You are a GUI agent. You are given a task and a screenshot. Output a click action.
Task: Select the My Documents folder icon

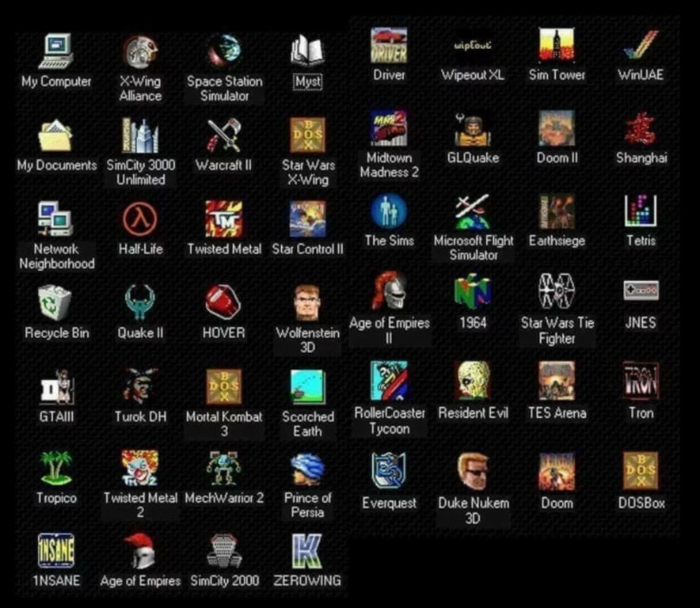coord(55,135)
